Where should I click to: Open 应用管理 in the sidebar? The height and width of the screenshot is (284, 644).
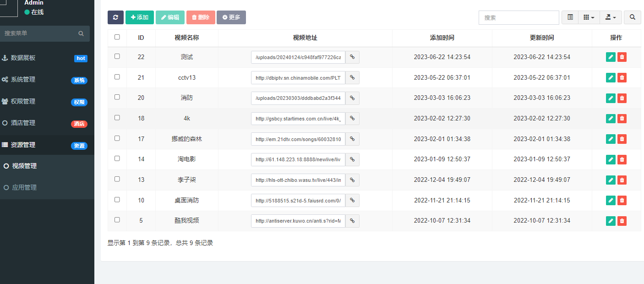point(24,187)
